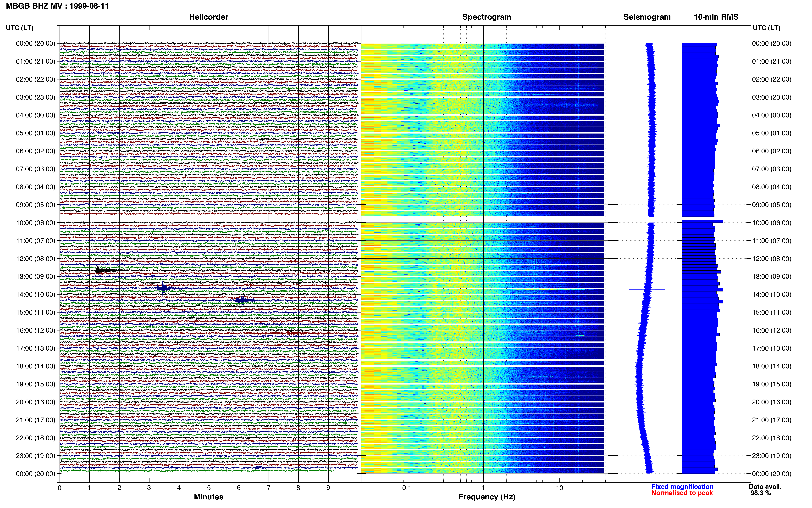Select the '10-min RMS' panel heading
Image resolution: width=812 pixels, height=508 pixels.
[x=716, y=17]
